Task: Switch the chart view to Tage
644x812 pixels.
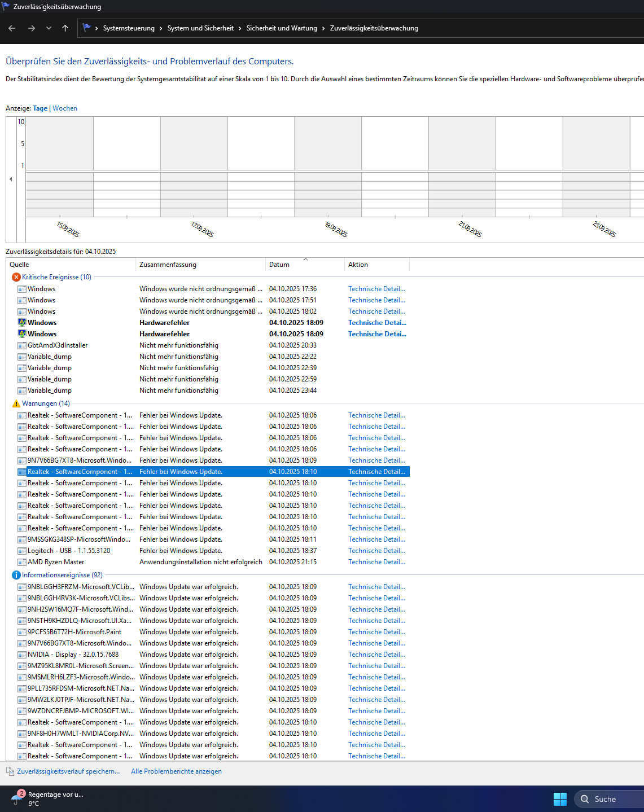Action: click(x=40, y=108)
